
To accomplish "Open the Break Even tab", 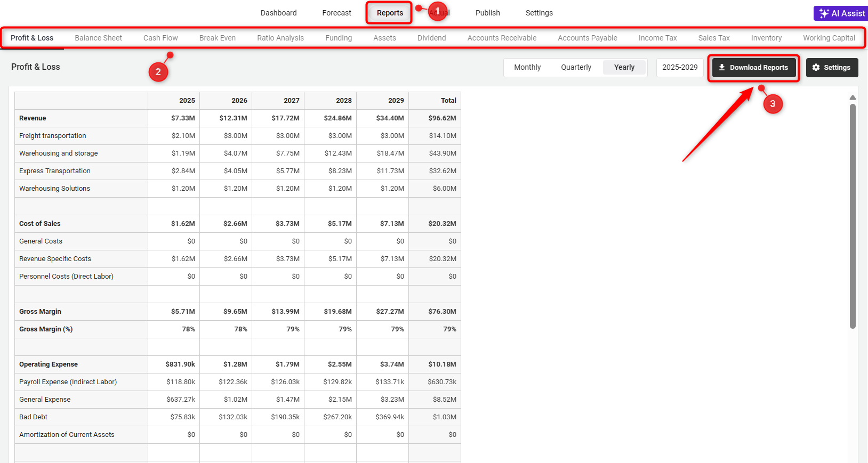I will point(217,38).
